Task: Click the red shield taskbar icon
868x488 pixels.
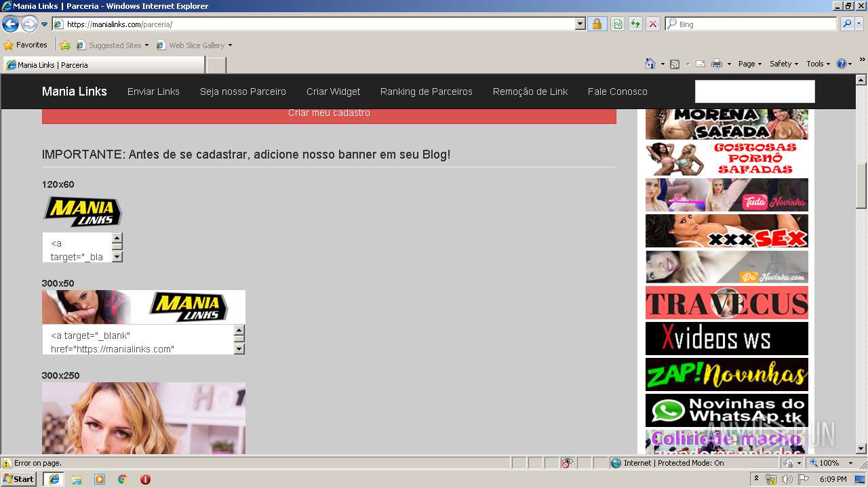Action: coord(145,479)
